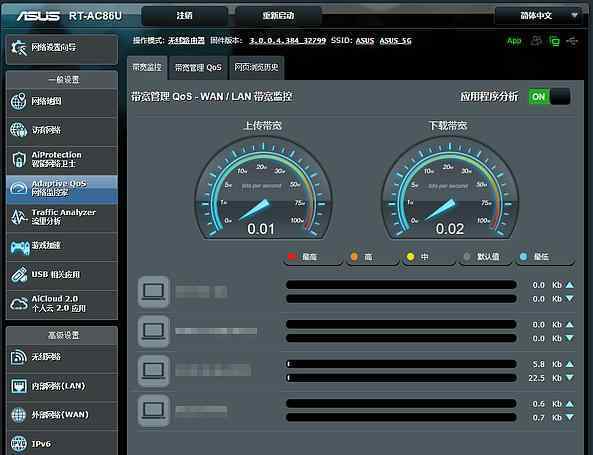Select the blue 最低 priority swatch

523,257
